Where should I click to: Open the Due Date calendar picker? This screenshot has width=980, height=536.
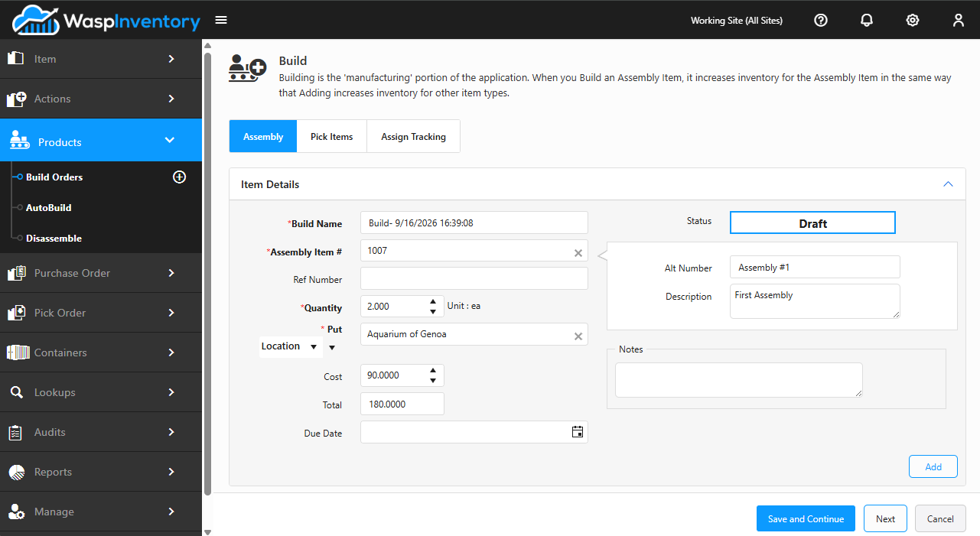tap(578, 432)
